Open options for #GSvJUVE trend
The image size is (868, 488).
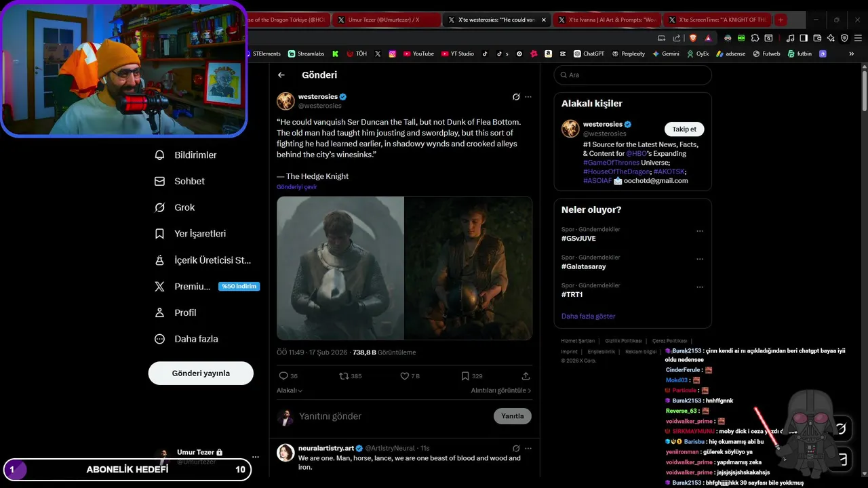click(x=700, y=231)
